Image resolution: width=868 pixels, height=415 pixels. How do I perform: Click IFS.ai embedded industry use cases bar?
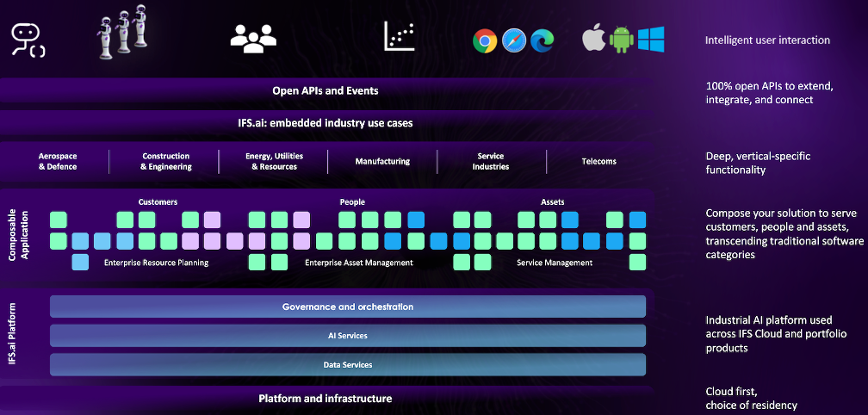point(325,123)
